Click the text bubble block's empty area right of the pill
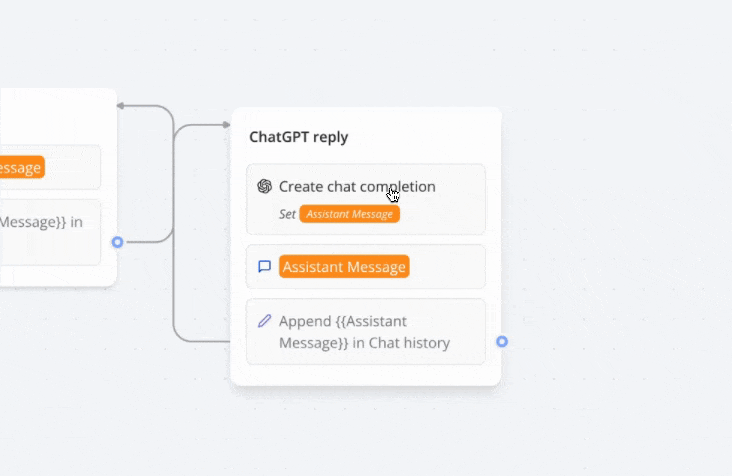This screenshot has width=732, height=476. point(446,266)
